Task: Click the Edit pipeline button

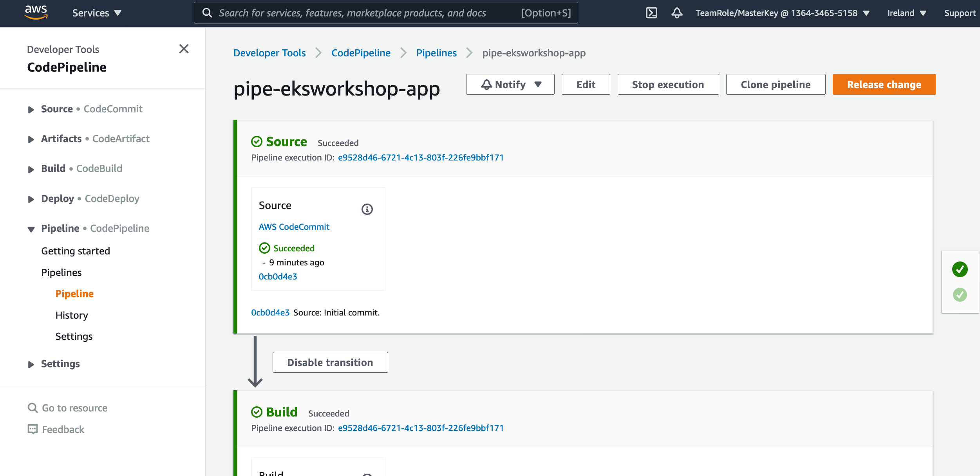Action: [x=586, y=84]
